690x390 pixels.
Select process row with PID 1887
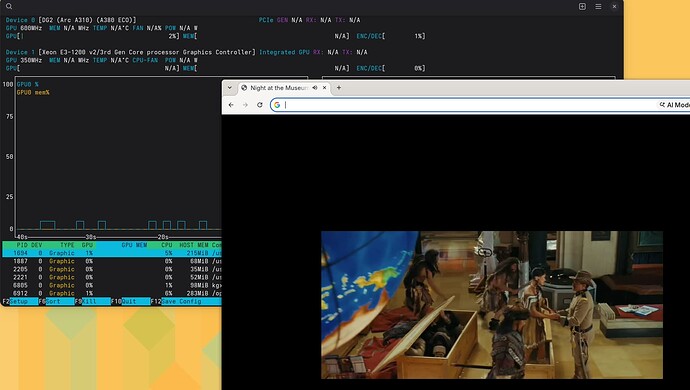112,261
